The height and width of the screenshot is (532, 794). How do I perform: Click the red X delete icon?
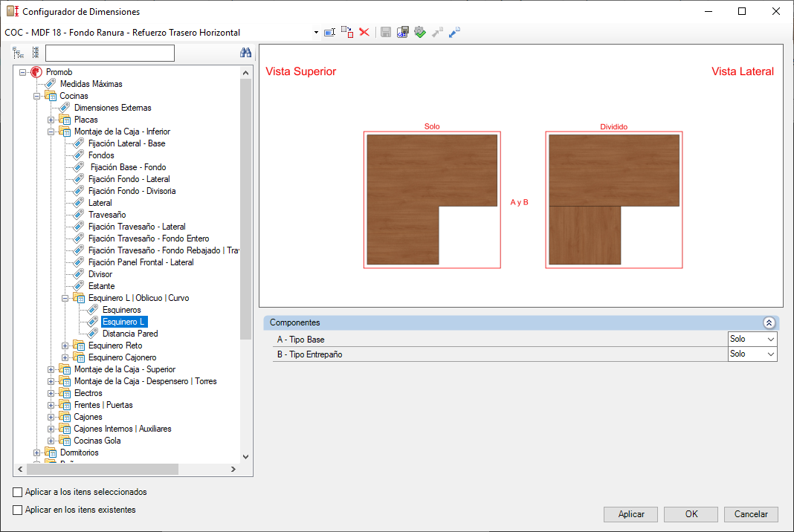click(x=364, y=33)
